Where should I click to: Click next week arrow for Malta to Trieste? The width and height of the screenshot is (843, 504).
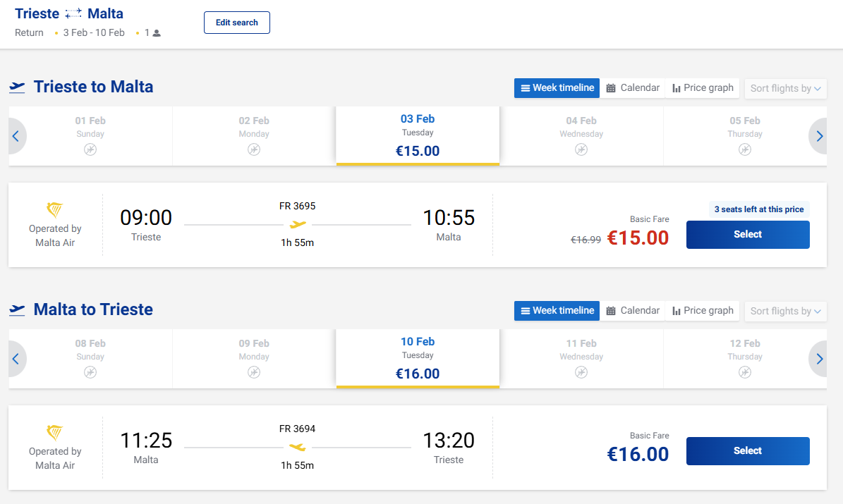[819, 359]
